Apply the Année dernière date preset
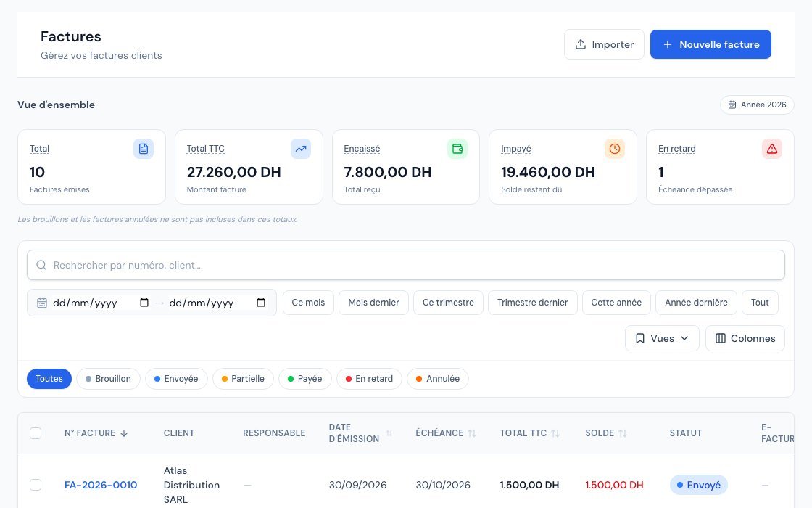 pyautogui.click(x=696, y=303)
